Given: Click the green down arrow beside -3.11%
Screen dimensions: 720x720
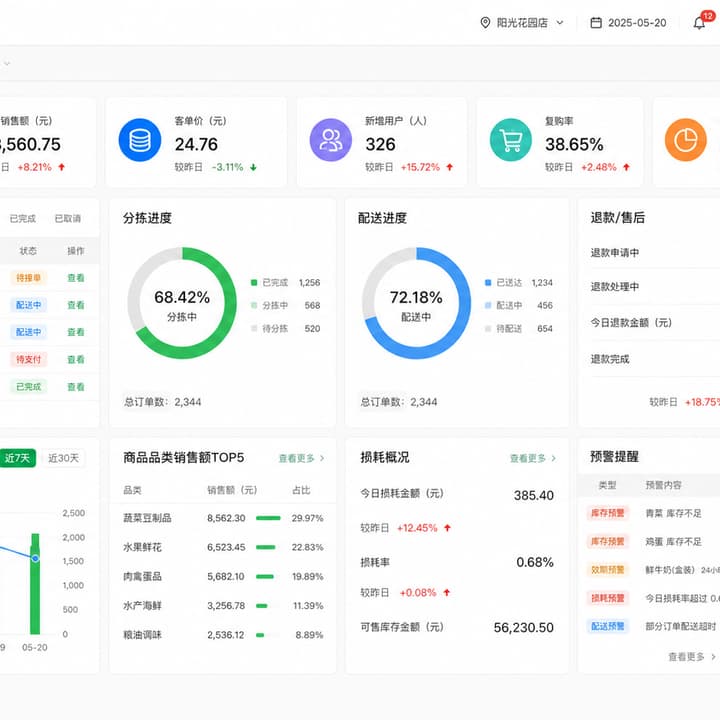Looking at the screenshot, I should point(253,167).
